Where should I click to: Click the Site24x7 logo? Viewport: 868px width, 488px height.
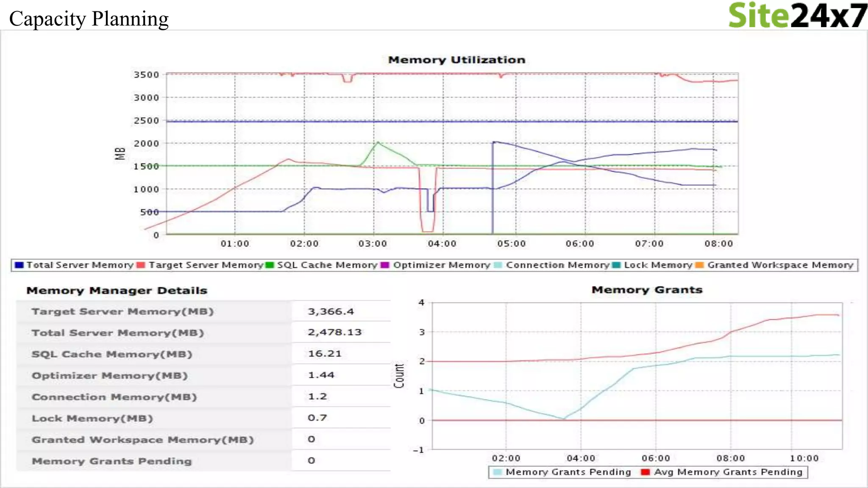(x=798, y=16)
